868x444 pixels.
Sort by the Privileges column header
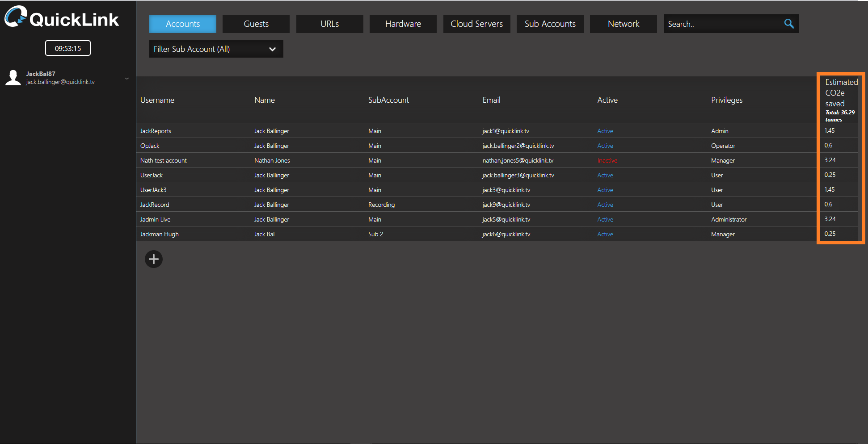pos(726,100)
